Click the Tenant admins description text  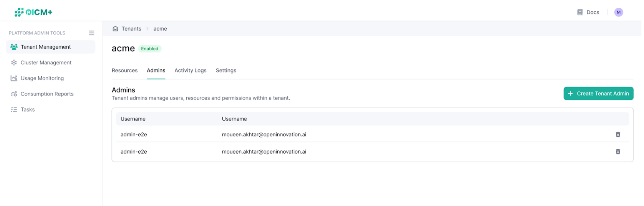(201, 98)
